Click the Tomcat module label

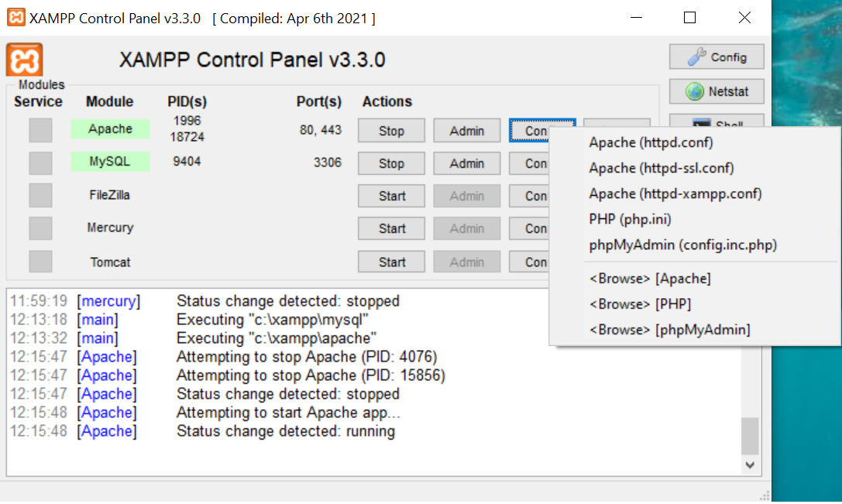pos(110,262)
